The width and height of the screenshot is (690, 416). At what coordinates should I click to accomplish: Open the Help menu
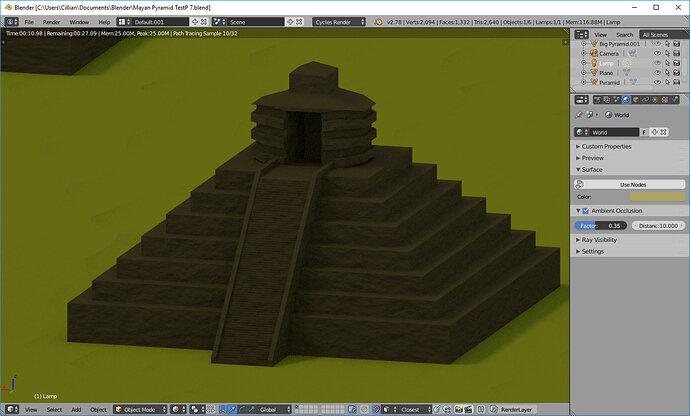pos(104,22)
